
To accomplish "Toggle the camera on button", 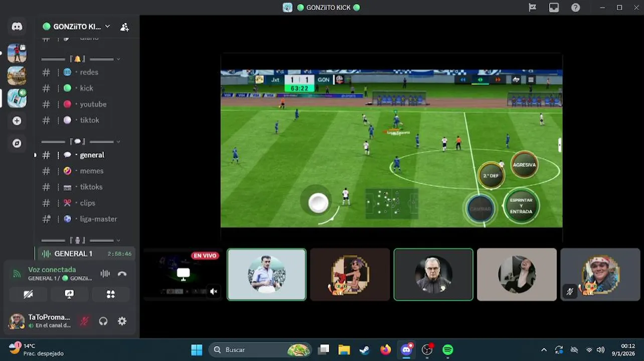I will click(x=28, y=294).
